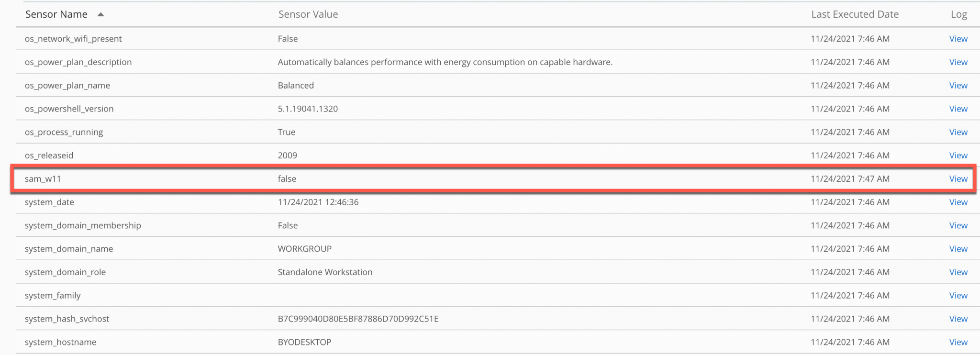Select the Balanced power plan value
Image resolution: width=980 pixels, height=355 pixels.
296,85
